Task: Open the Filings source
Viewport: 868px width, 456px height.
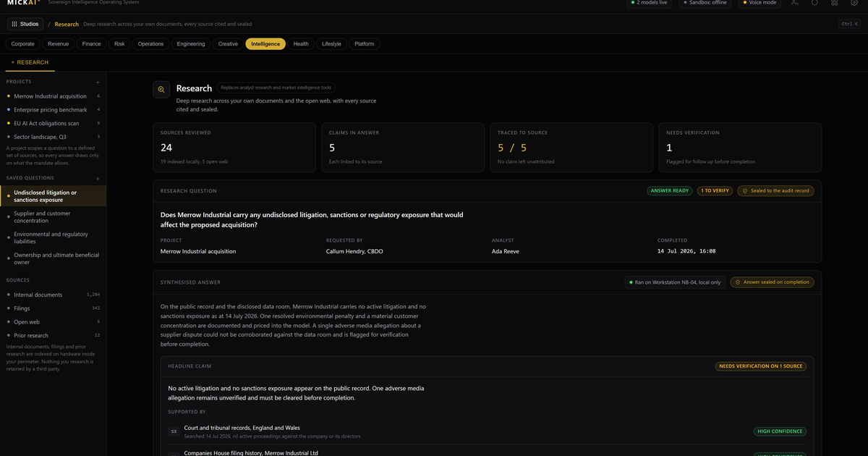Action: 53,309
